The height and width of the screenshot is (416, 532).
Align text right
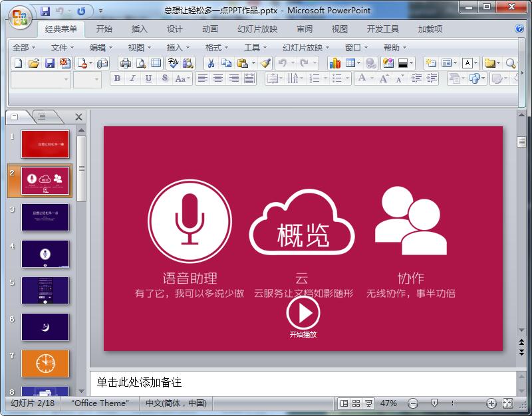click(x=234, y=78)
